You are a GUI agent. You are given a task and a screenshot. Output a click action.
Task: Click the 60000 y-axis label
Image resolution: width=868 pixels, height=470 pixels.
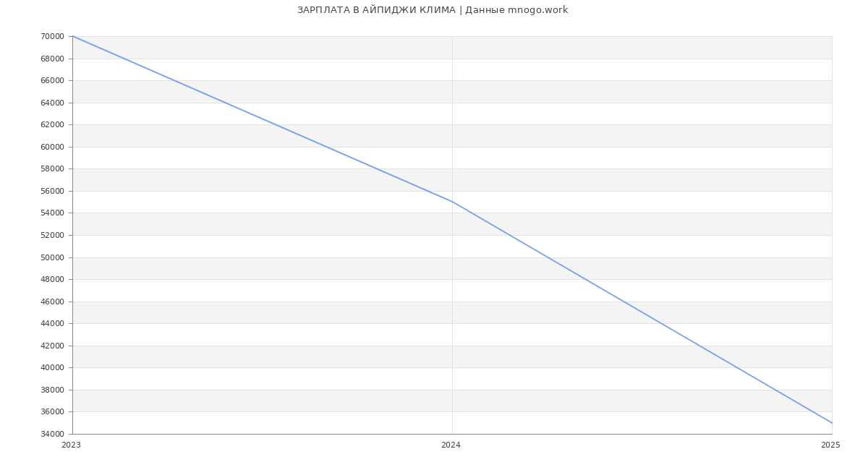[x=53, y=147]
